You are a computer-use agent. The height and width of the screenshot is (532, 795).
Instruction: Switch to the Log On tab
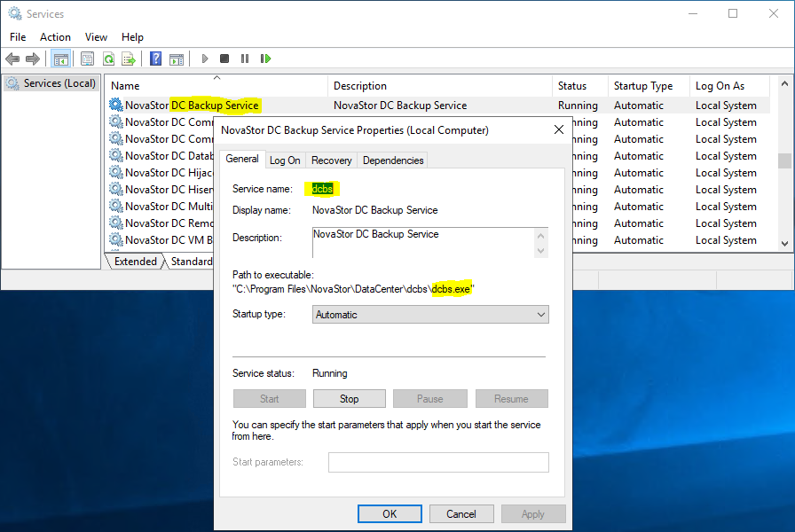[x=285, y=160]
